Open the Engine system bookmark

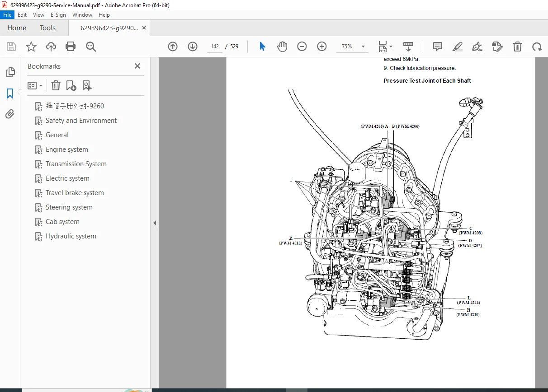click(x=67, y=149)
